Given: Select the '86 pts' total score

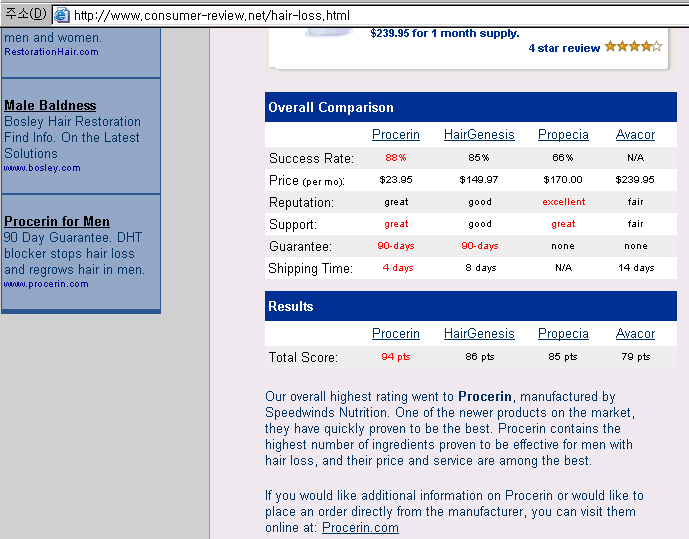Looking at the screenshot, I should 480,357.
